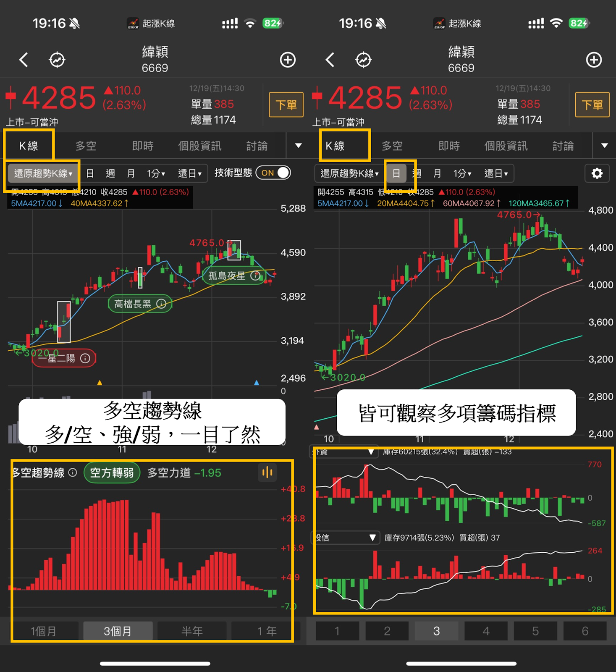Select indicator page 3 in right screen
616x672 pixels.
pyautogui.click(x=436, y=631)
